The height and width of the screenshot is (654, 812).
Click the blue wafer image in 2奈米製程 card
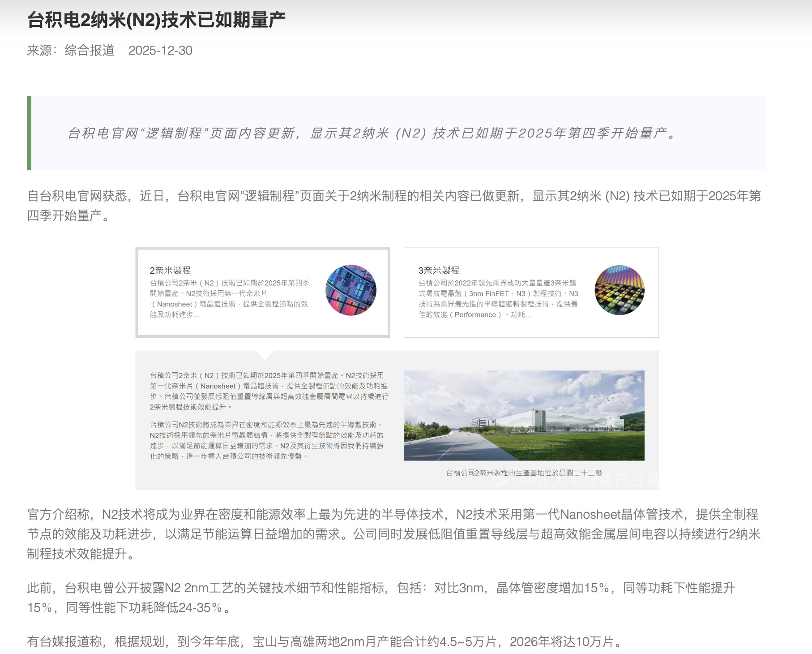[351, 290]
